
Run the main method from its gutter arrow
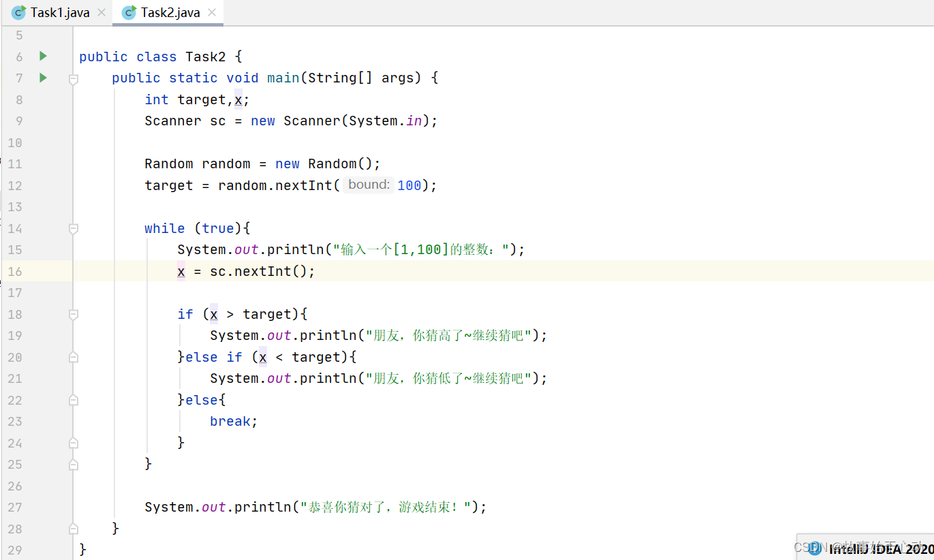click(x=43, y=78)
